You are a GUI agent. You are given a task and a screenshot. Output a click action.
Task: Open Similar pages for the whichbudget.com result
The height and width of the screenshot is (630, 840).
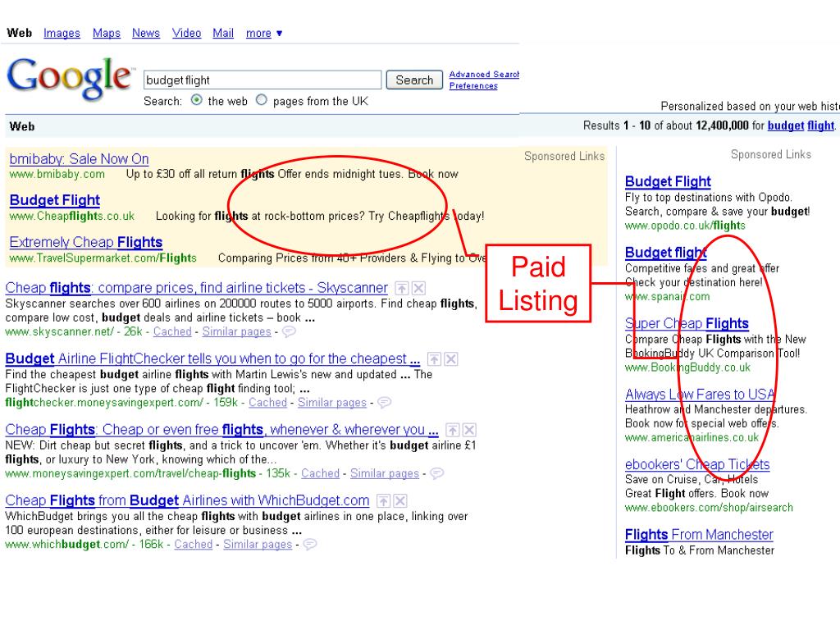pos(257,545)
